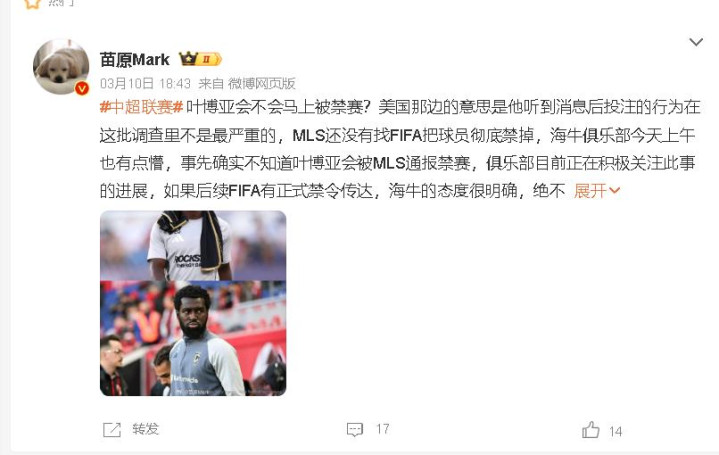Open the attached player photo collage
This screenshot has width=719, height=455.
pos(193,303)
